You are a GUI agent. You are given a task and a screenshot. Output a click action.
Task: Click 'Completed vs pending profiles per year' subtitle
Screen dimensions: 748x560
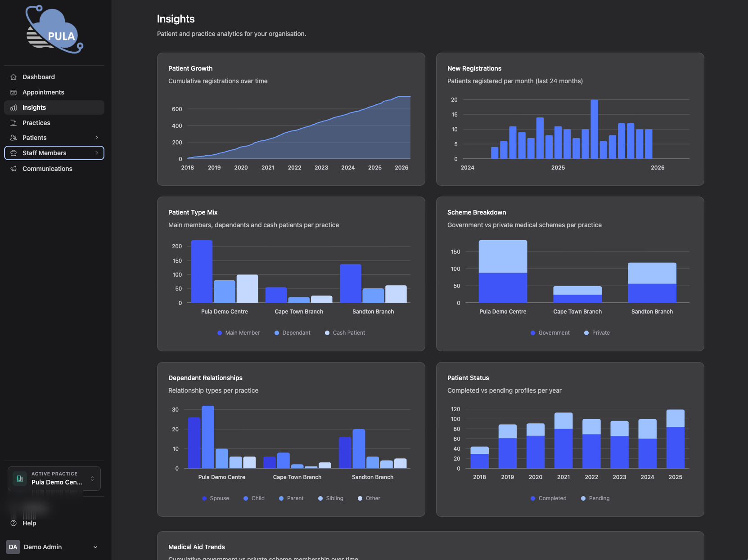point(505,390)
